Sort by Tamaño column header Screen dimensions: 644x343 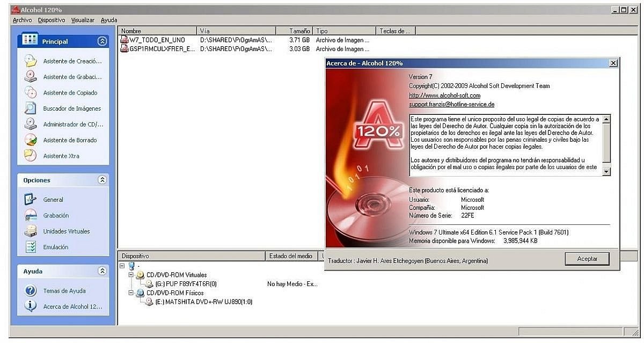click(295, 31)
